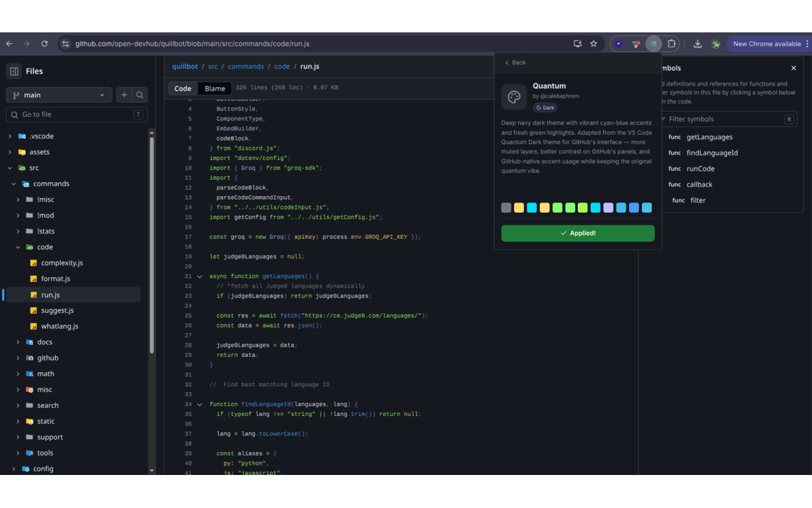Click the Go to file search field
The height and width of the screenshot is (508, 812).
(x=77, y=114)
